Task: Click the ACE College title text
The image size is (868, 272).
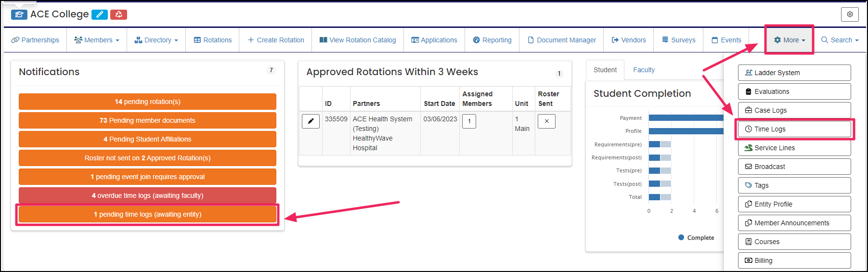Action: pyautogui.click(x=59, y=14)
